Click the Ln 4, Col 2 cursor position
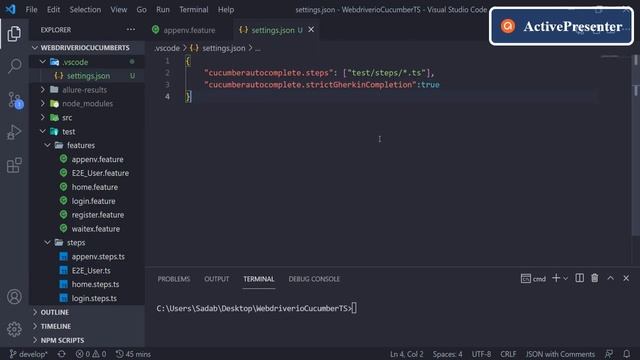The height and width of the screenshot is (360, 640). [407, 354]
